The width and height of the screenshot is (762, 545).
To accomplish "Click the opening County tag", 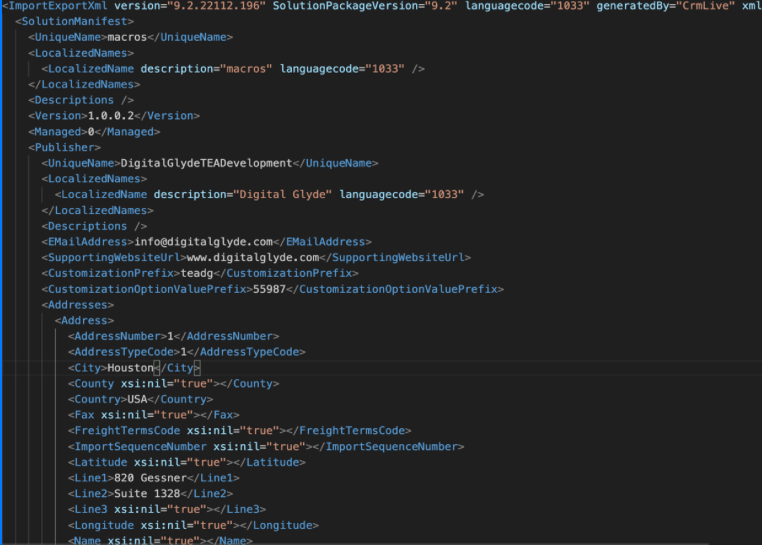I will 91,384.
